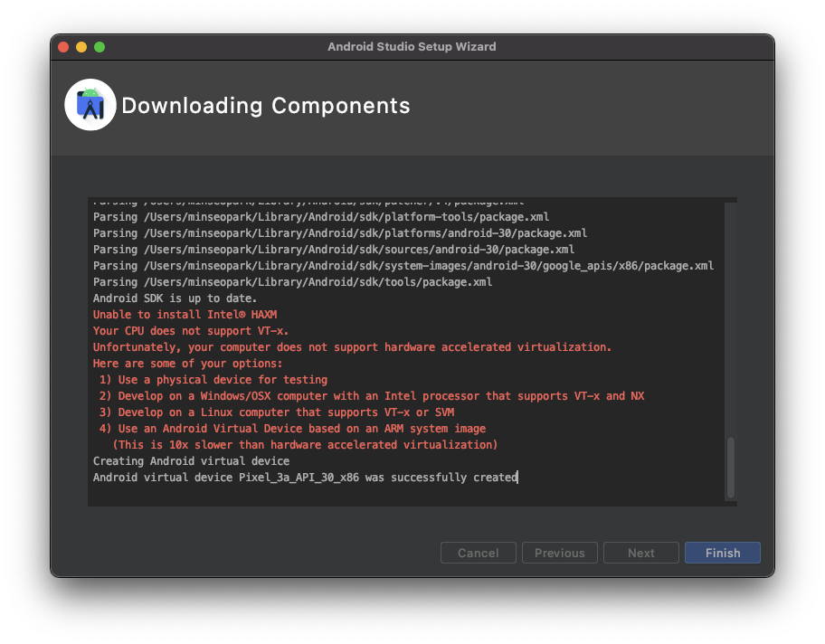Click 'Pixel_3a_API_30_x86 was successfully created' line
Screen dimensions: 825x644
pos(305,478)
